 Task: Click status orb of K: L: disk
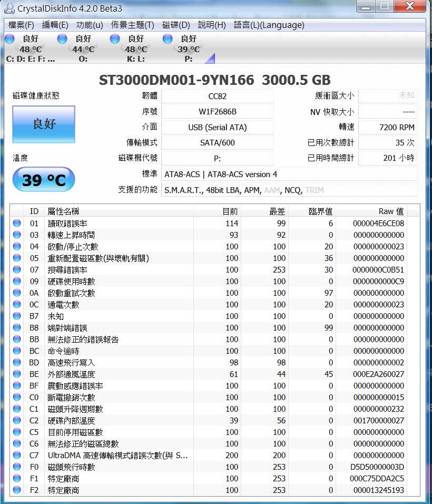[x=115, y=39]
